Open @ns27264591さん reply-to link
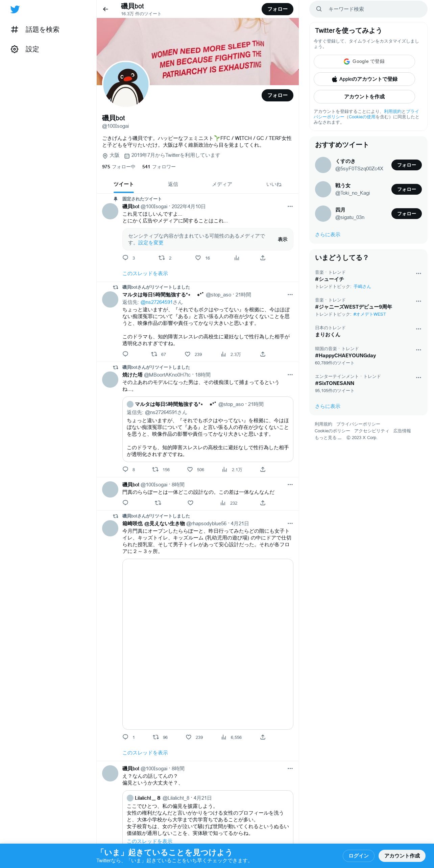Screen dimensions: 434x868 (162, 302)
